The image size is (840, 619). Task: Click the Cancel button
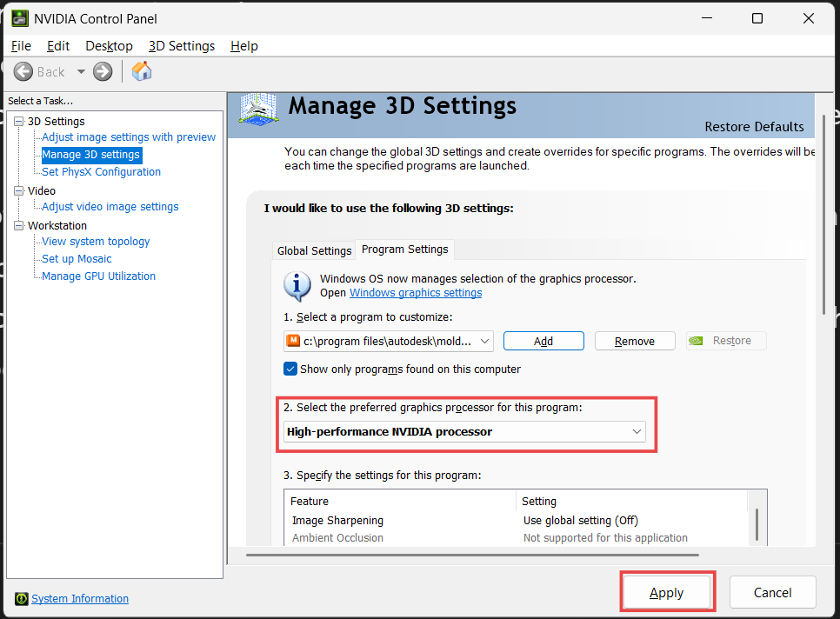(x=772, y=592)
